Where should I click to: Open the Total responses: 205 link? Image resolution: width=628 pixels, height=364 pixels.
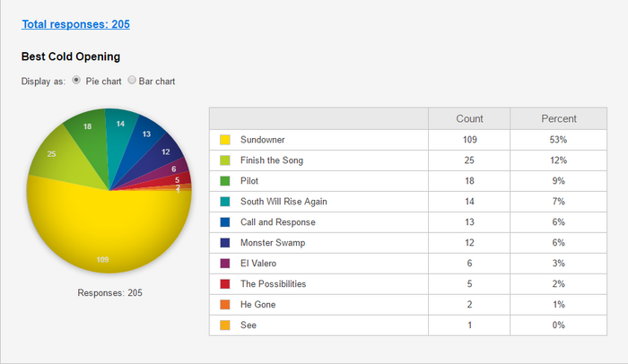[x=75, y=24]
